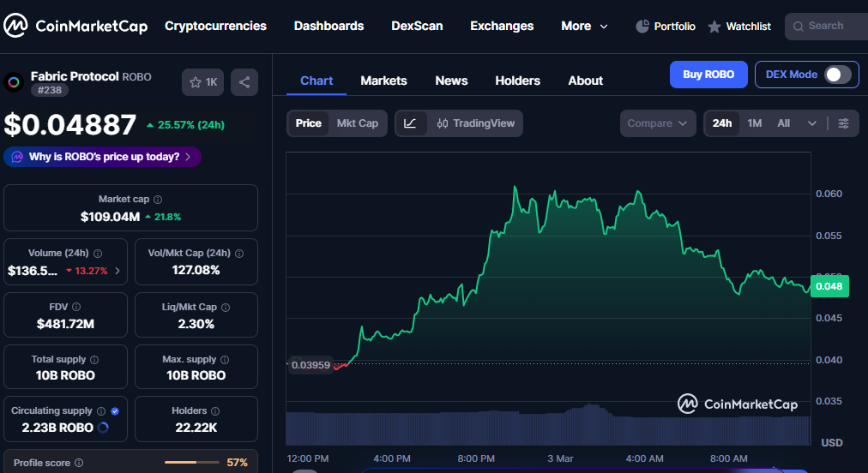This screenshot has height=473, width=868.
Task: Set chart range to 24h
Action: tap(722, 123)
